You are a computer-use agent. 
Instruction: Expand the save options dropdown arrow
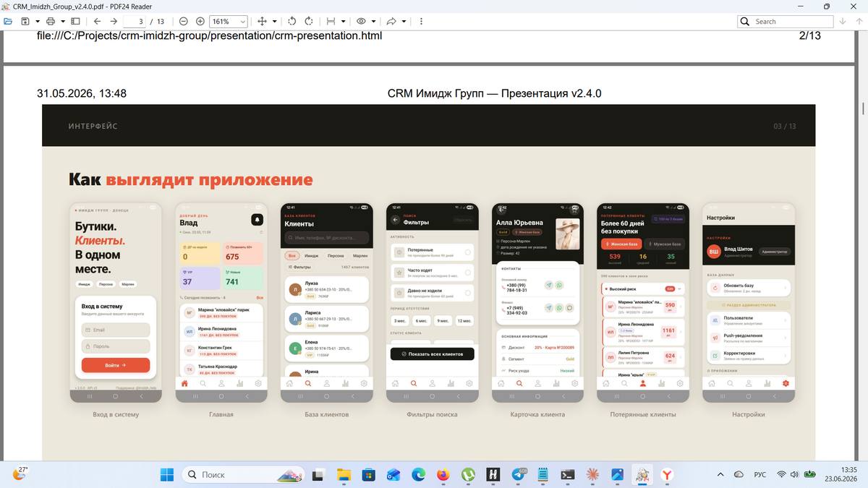pos(36,22)
